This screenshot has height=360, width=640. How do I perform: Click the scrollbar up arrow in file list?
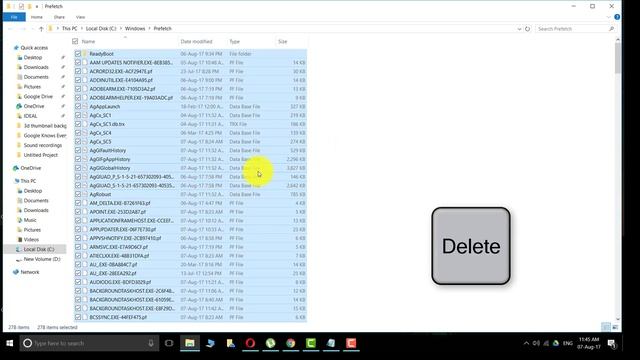(618, 40)
